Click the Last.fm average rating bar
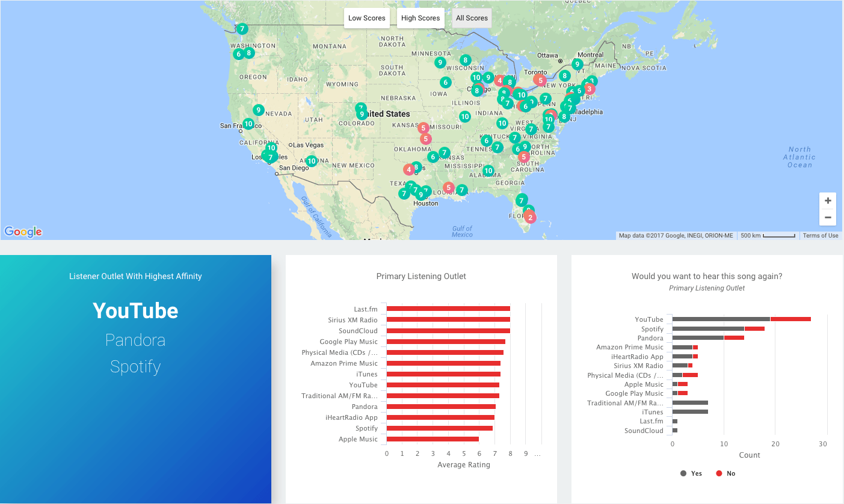The image size is (844, 504). point(448,309)
